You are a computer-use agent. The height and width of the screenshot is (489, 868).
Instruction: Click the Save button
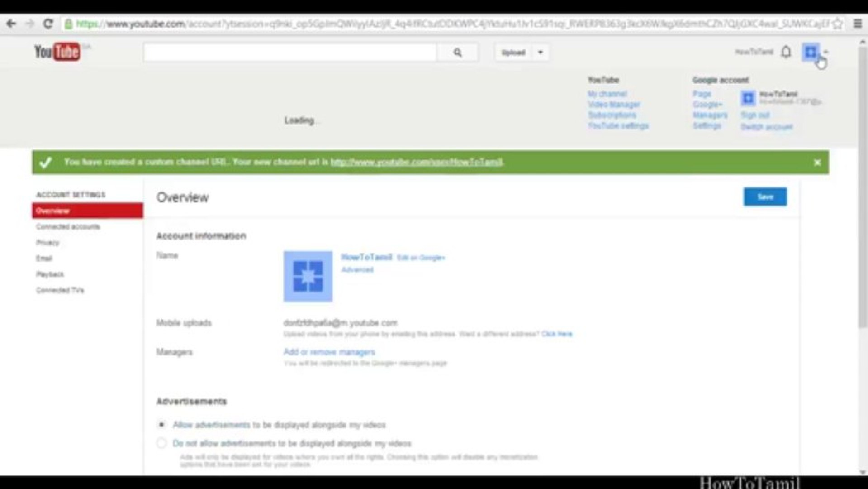tap(764, 197)
